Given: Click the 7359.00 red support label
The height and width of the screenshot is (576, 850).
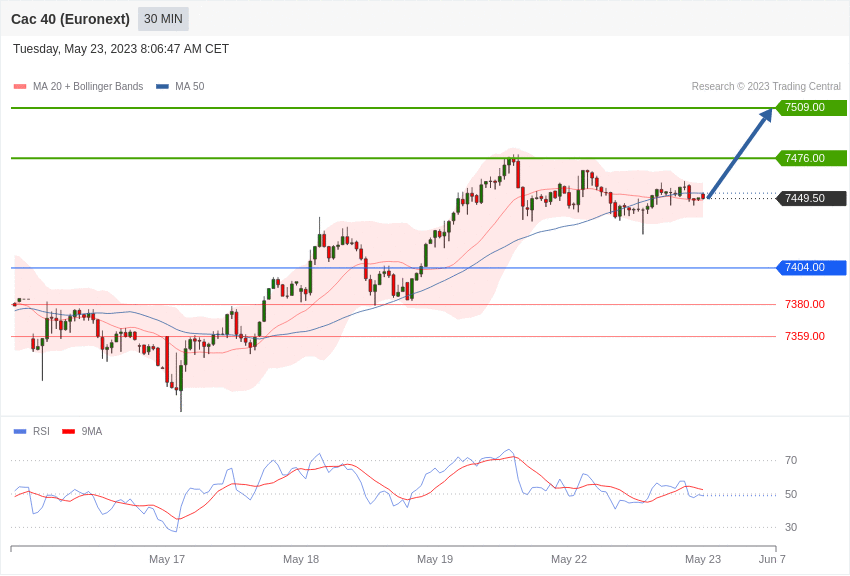Looking at the screenshot, I should (804, 336).
